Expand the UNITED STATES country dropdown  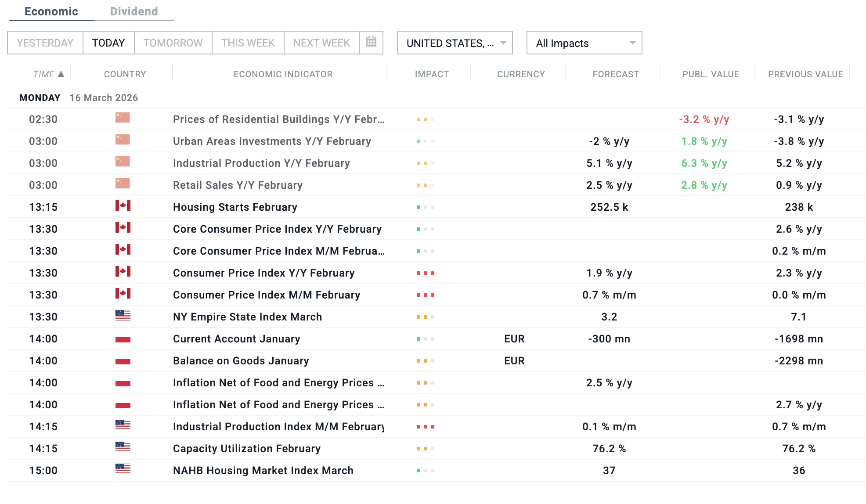[455, 43]
